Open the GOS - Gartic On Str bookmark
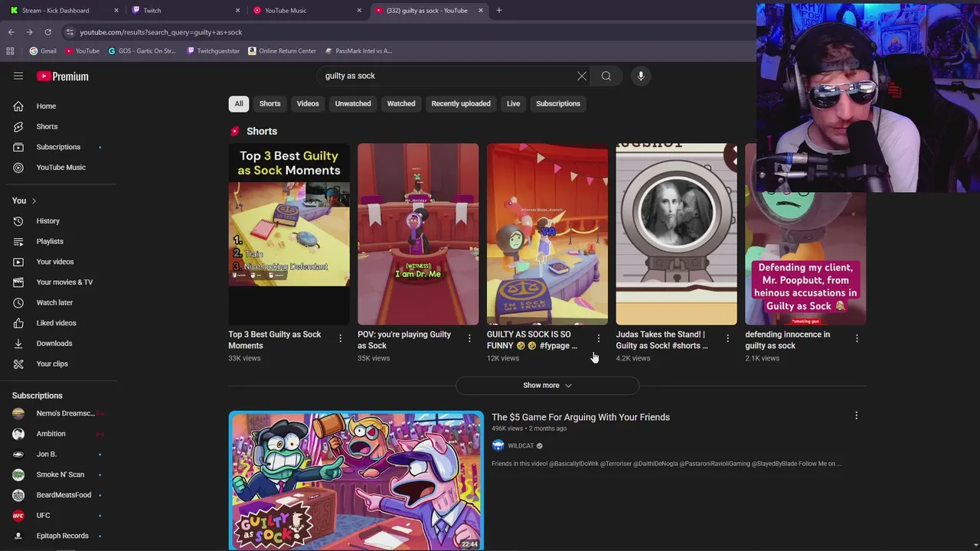Image resolution: width=980 pixels, height=551 pixels. (x=142, y=51)
